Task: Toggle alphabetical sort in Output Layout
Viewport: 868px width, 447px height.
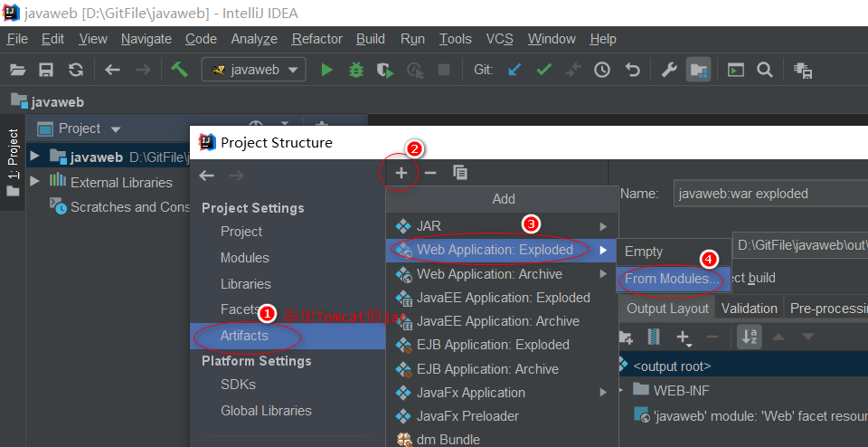Action: (750, 337)
